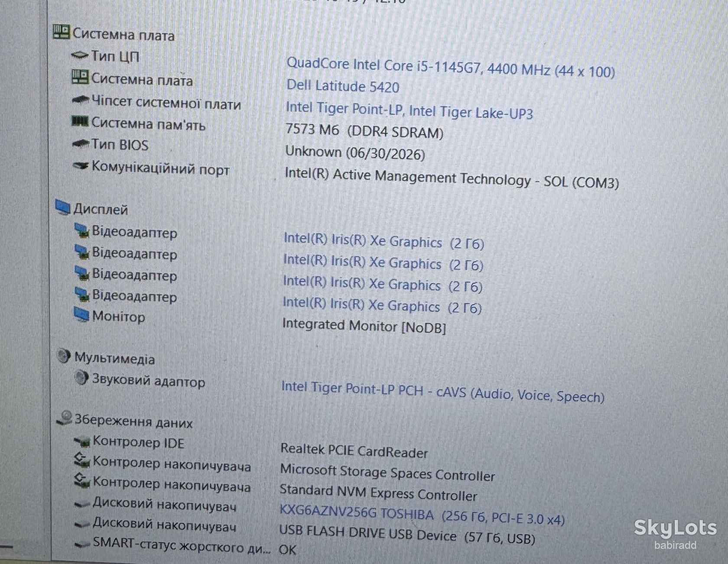The width and height of the screenshot is (728, 564).
Task: Open the QuadCore Intel Core i5-1145G7 link
Action: [451, 68]
